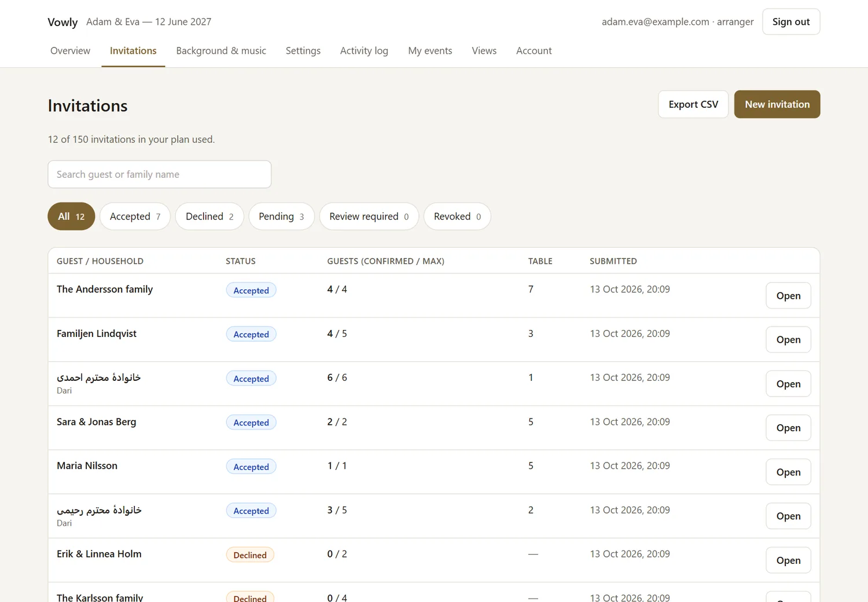Switch to Background & music tab
Image resolution: width=868 pixels, height=602 pixels.
pos(221,51)
